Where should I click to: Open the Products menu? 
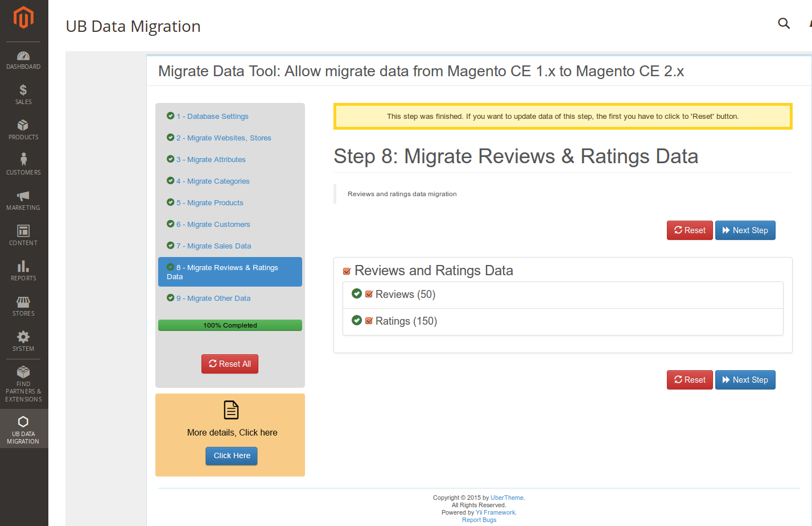[23, 130]
